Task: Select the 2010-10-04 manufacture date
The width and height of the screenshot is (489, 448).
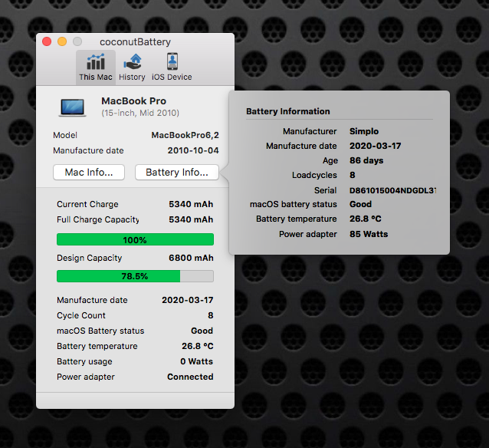Action: (193, 150)
